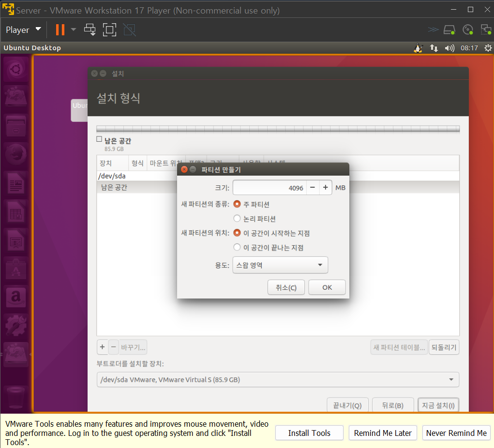The image size is (494, 448).
Task: Open the power options dropdown arrow
Action: click(74, 30)
